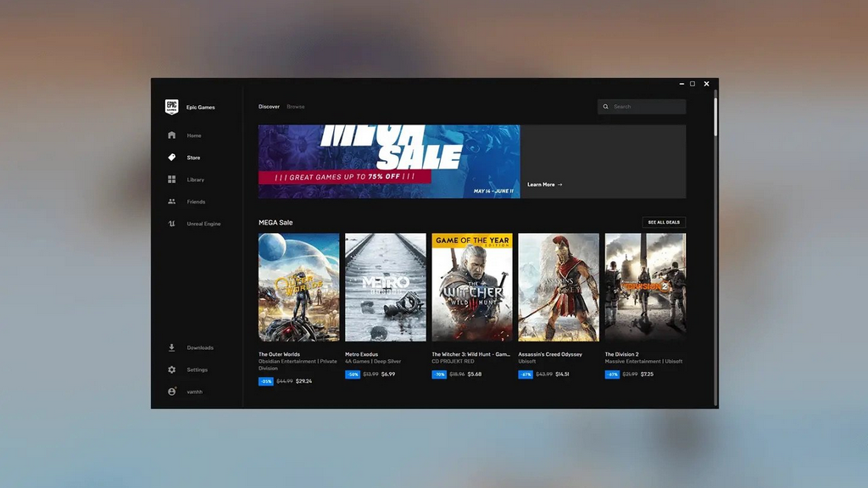
Task: Open The Witcher 3 cover art
Action: click(472, 287)
